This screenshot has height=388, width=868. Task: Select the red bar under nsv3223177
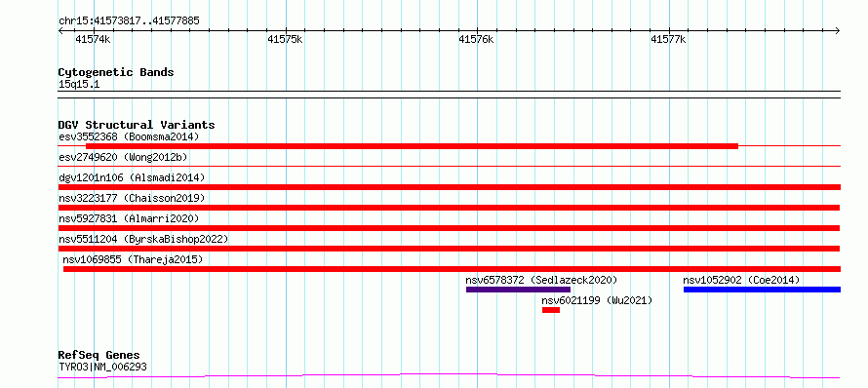449,208
